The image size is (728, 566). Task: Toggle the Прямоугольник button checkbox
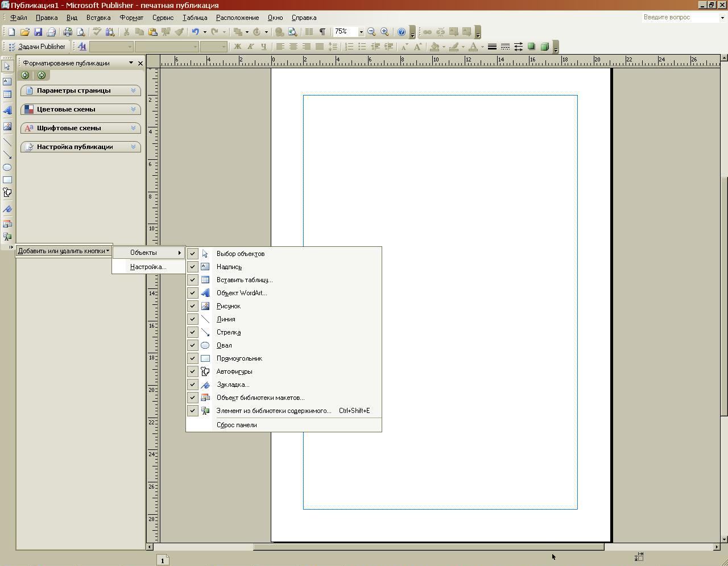(x=193, y=358)
